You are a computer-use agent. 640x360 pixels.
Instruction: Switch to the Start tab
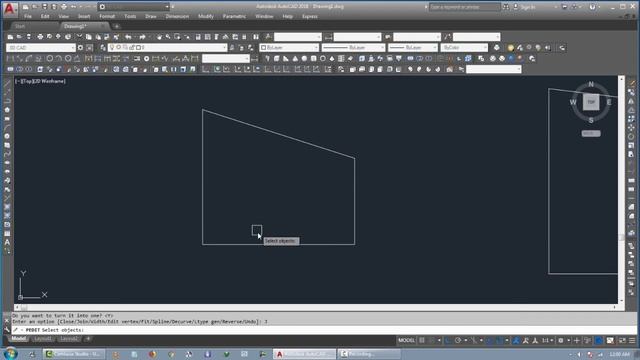coord(20,26)
